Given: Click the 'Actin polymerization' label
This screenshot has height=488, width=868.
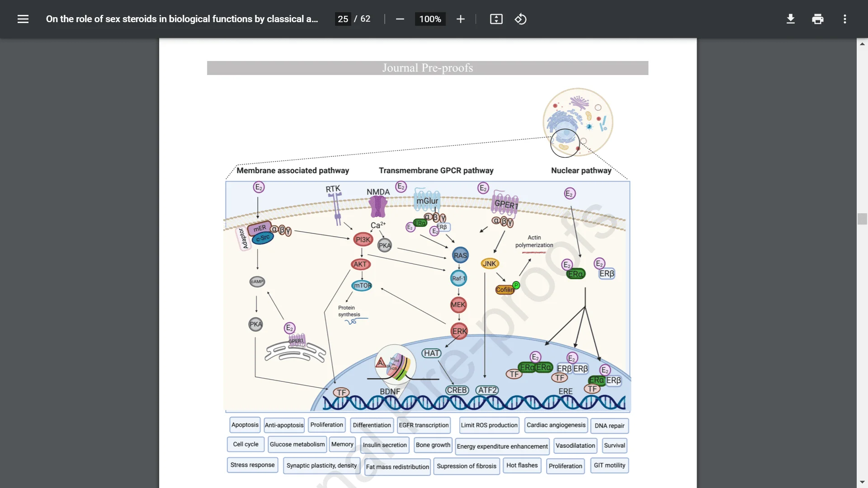Looking at the screenshot, I should click(534, 241).
